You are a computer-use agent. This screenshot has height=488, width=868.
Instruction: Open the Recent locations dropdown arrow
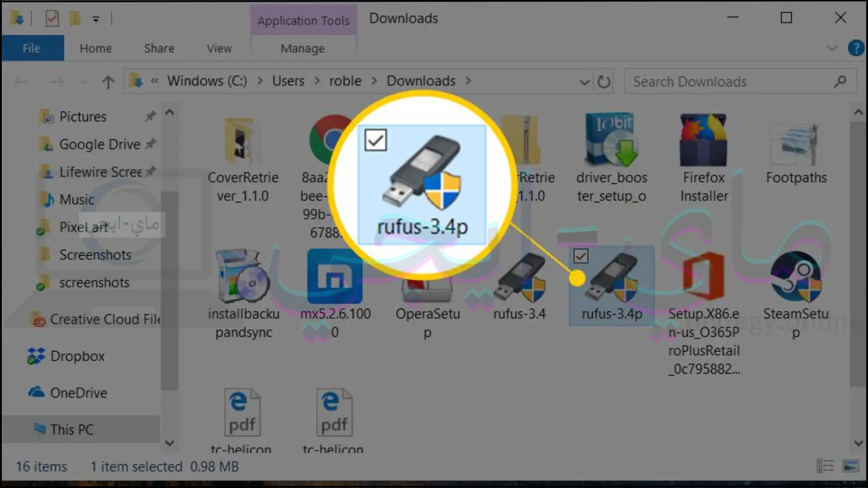point(84,82)
